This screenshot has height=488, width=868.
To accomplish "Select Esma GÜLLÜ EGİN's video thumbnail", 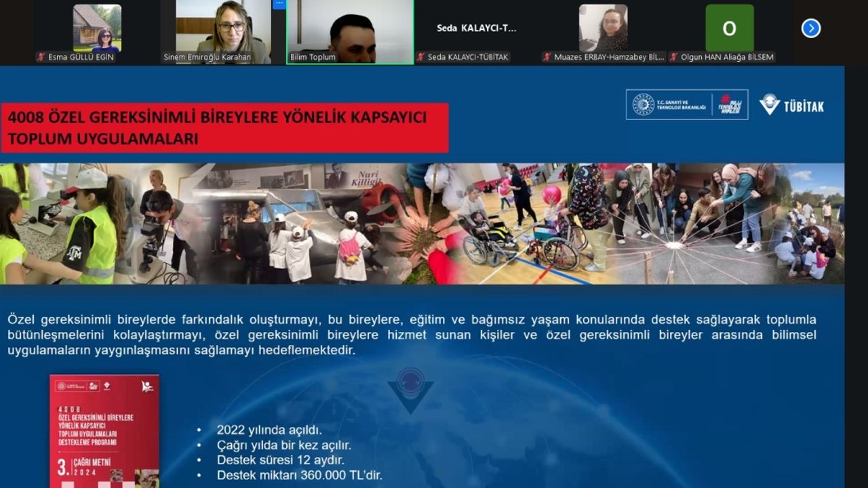I will point(97,28).
